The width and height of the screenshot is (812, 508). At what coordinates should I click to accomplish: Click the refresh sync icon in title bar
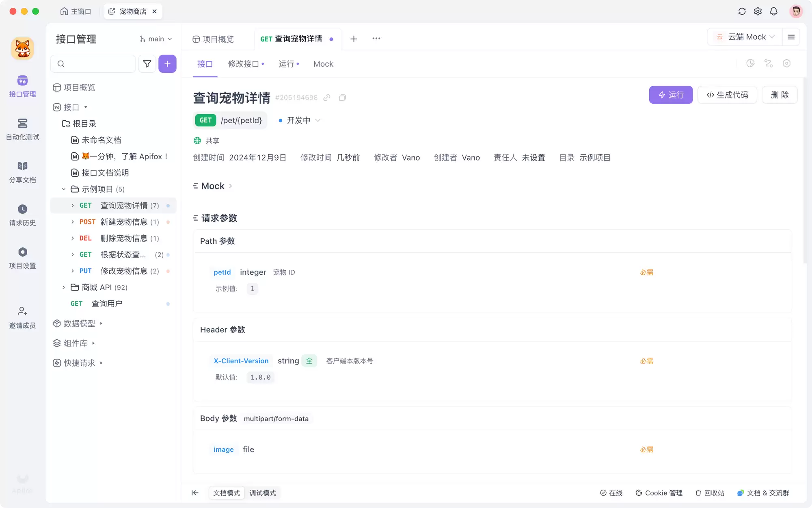742,11
